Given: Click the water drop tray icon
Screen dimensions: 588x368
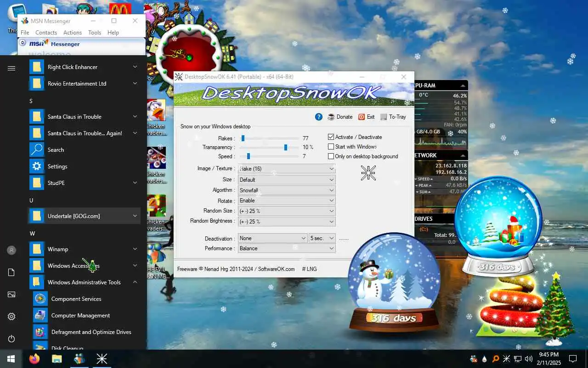Looking at the screenshot, I should (x=485, y=359).
